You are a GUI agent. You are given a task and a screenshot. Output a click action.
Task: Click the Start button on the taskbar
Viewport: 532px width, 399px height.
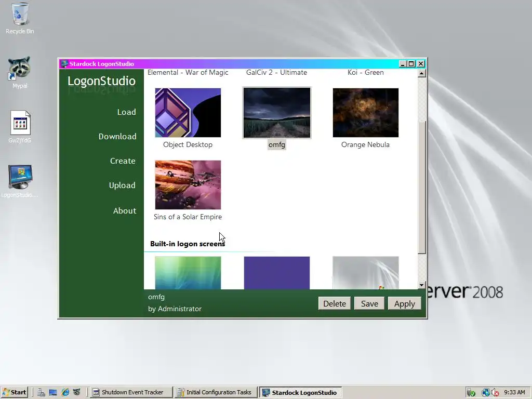coord(14,392)
